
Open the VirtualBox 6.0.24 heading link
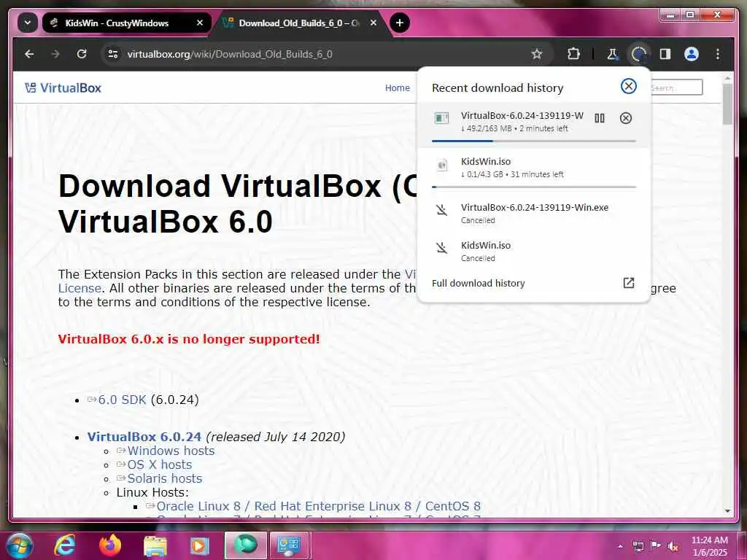(144, 437)
